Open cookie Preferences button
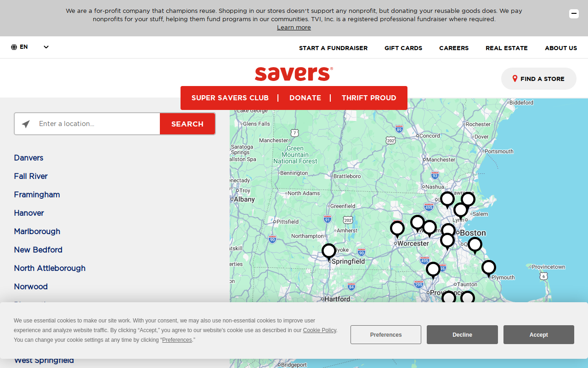The width and height of the screenshot is (588, 368). tap(386, 335)
